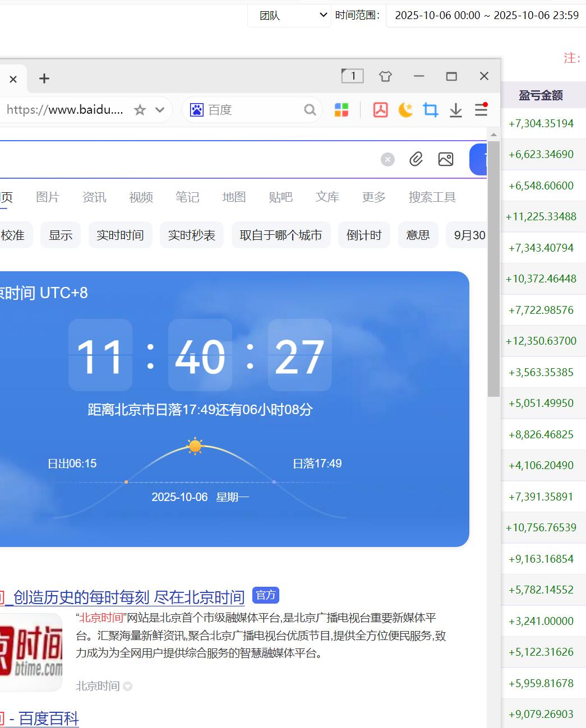Expand the address bar history chevron
Viewport: 586px width, 728px height.
[160, 110]
